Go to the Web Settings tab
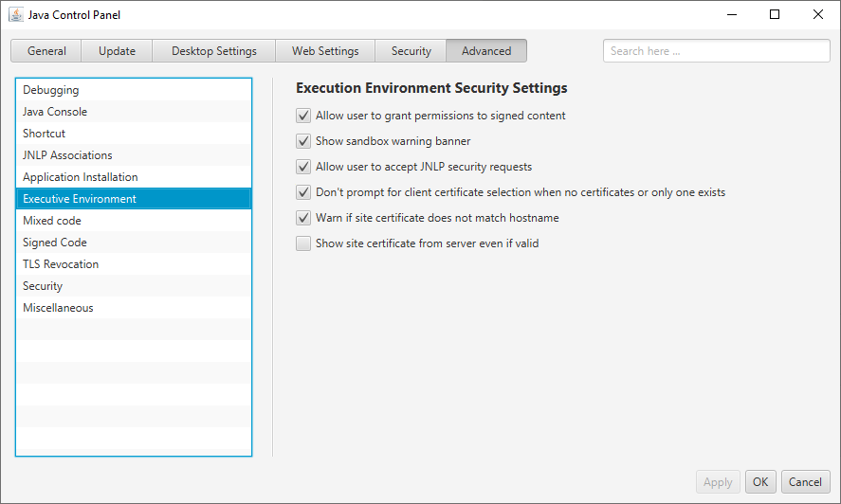The height and width of the screenshot is (504, 841). pyautogui.click(x=325, y=51)
